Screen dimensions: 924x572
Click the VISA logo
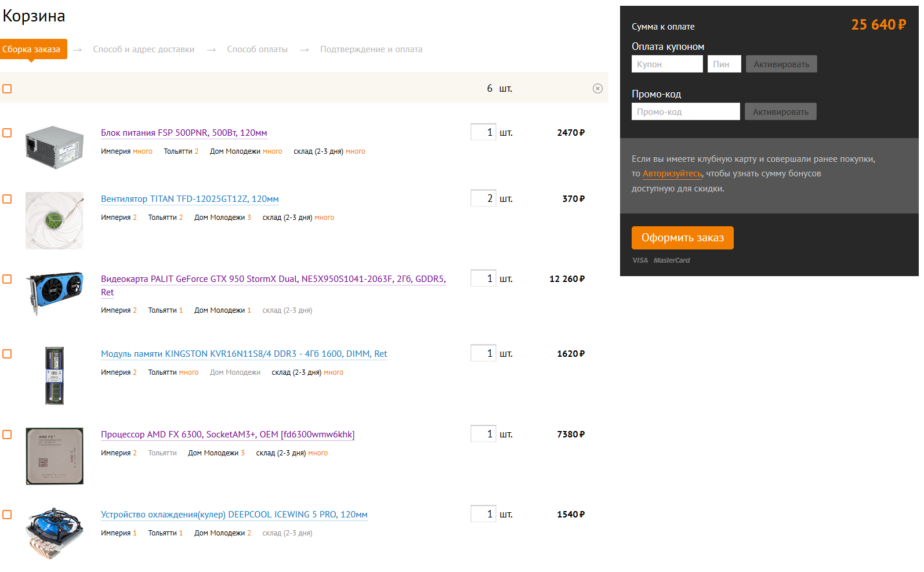click(640, 260)
